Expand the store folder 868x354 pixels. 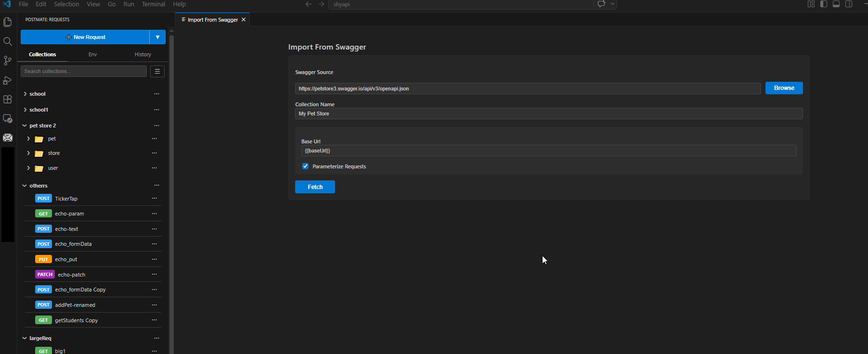click(x=28, y=153)
